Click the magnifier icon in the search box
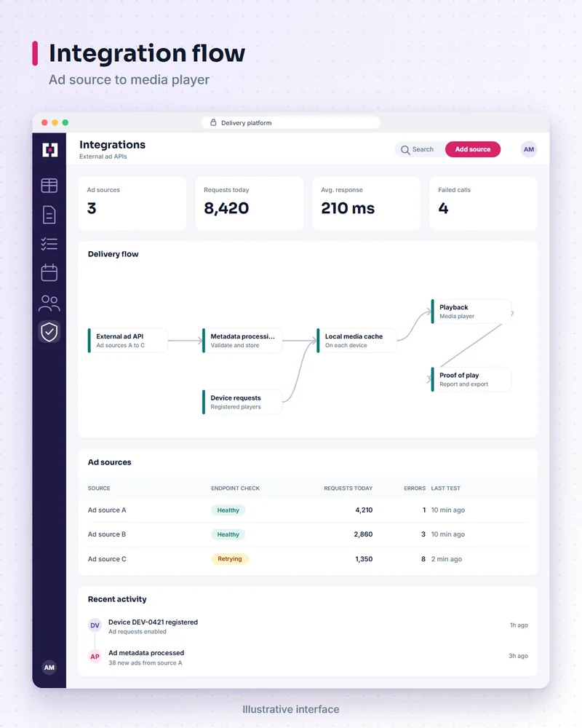Image resolution: width=582 pixels, height=728 pixels. pos(405,150)
